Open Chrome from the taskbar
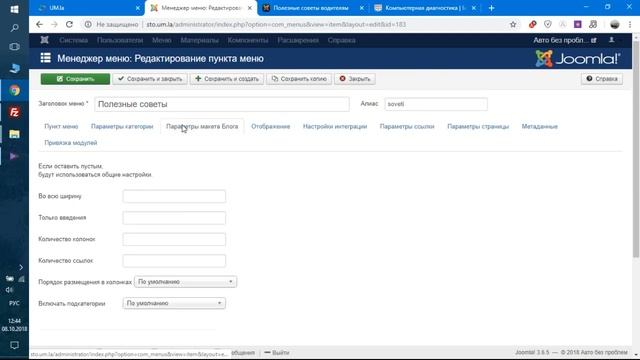The image size is (640, 360). point(14,91)
